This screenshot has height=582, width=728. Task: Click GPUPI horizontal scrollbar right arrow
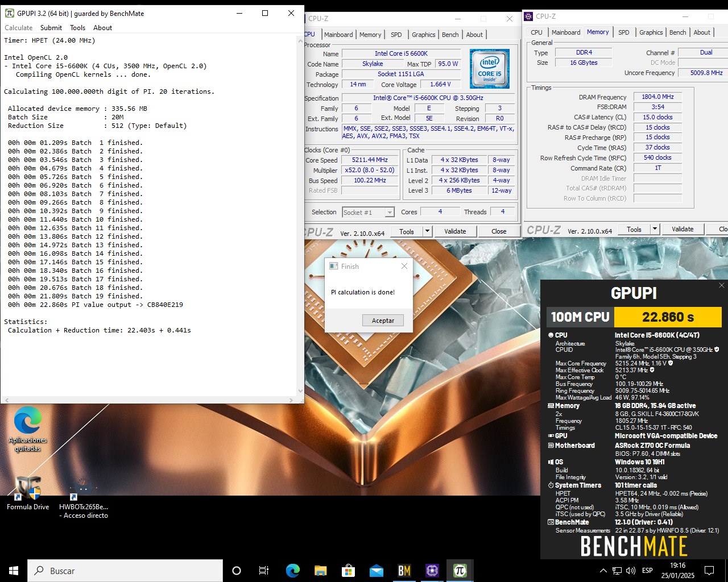coord(291,400)
